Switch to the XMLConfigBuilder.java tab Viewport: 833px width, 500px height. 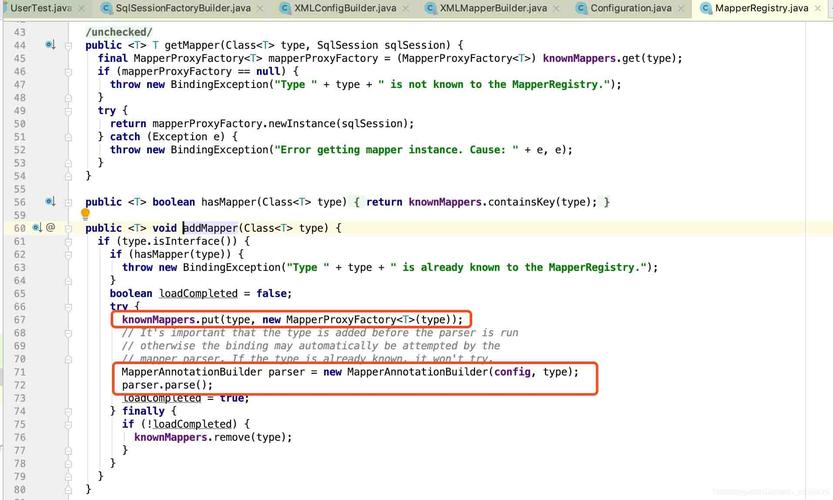click(x=345, y=8)
